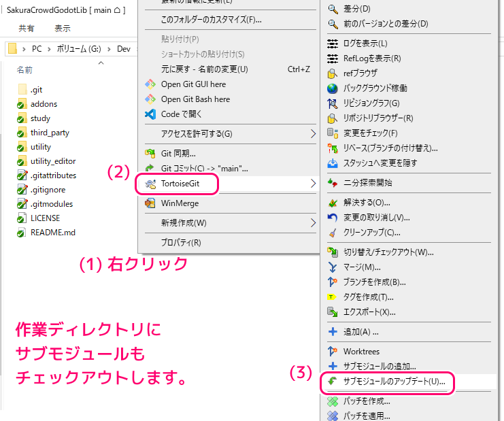This screenshot has width=504, height=421.
Task: Switch to the 共有 ribbon tab
Action: pyautogui.click(x=27, y=28)
